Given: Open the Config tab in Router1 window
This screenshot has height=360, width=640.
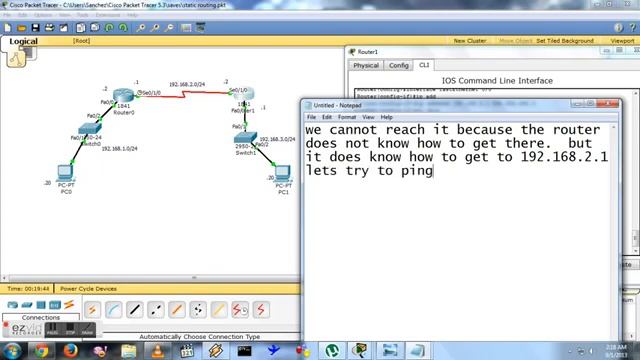Looking at the screenshot, I should point(399,65).
